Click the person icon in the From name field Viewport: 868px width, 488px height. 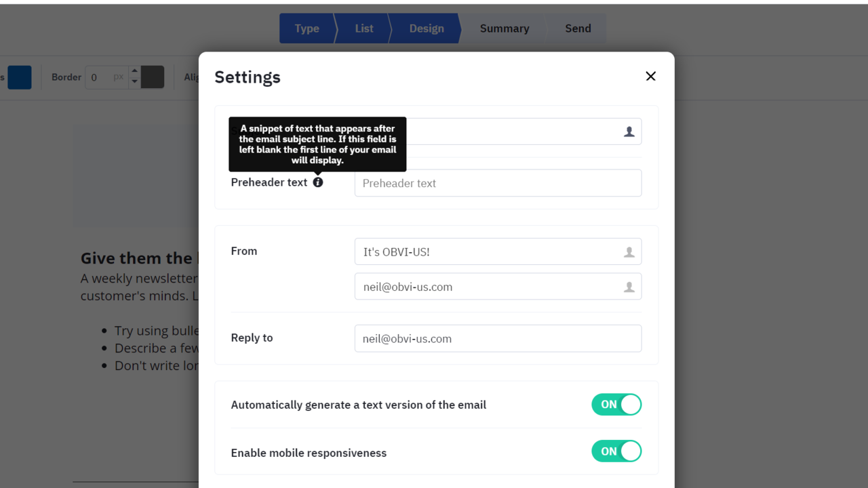tap(629, 252)
